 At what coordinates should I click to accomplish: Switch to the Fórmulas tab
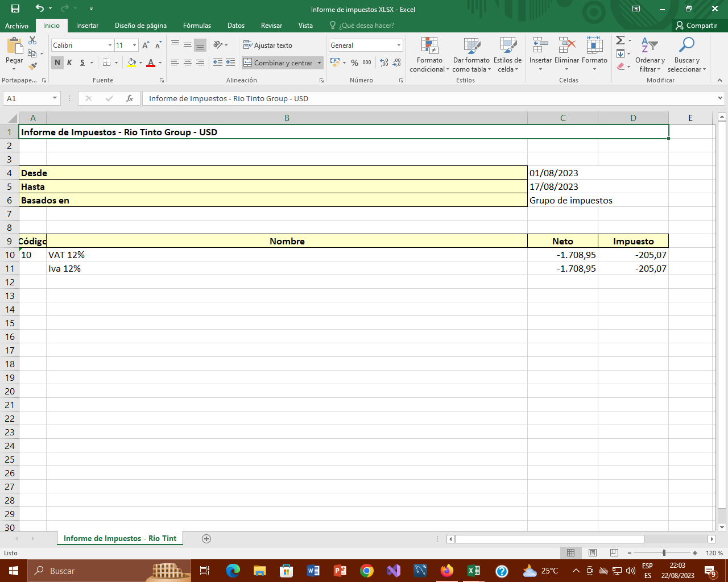coord(197,26)
